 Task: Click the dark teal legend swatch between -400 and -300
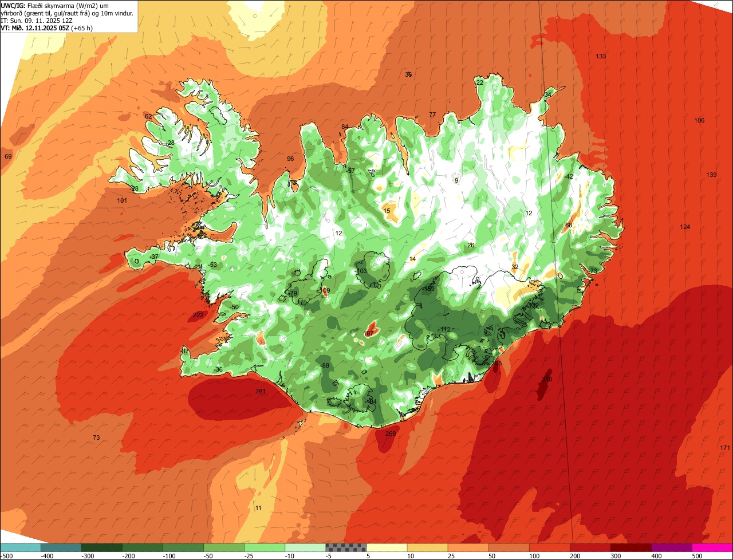point(61,547)
